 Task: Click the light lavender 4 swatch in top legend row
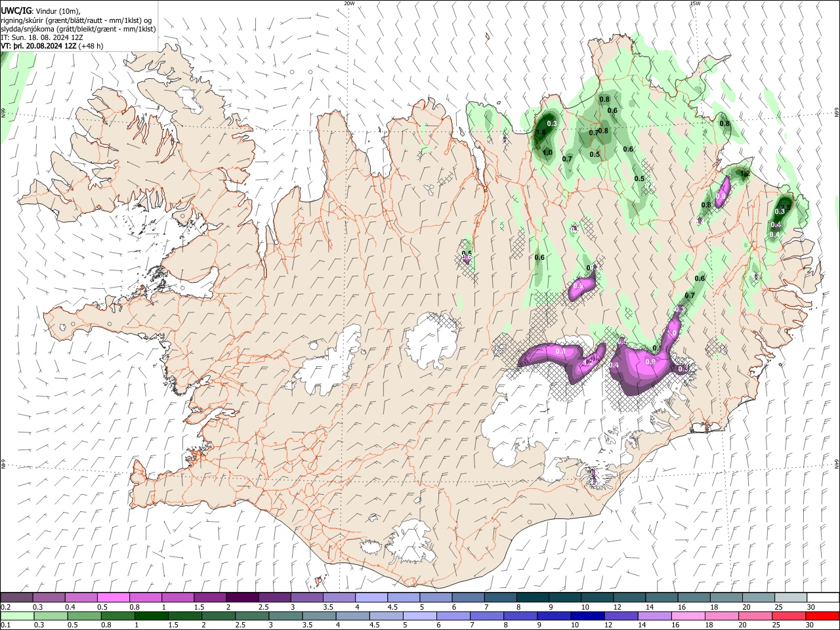[370, 598]
